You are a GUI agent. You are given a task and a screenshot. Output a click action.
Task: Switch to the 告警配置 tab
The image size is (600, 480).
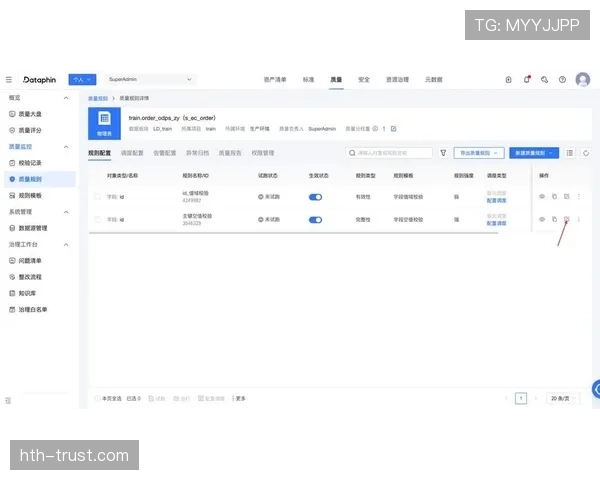(165, 153)
